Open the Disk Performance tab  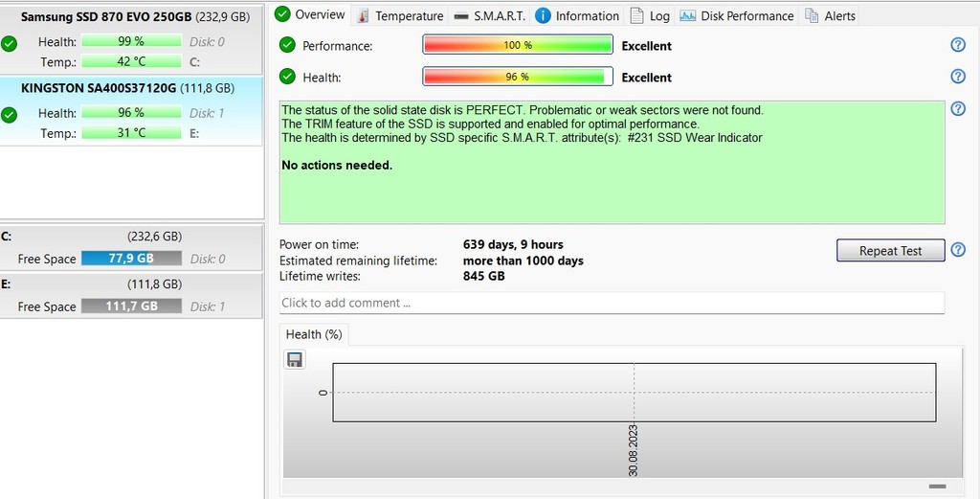pyautogui.click(x=736, y=15)
